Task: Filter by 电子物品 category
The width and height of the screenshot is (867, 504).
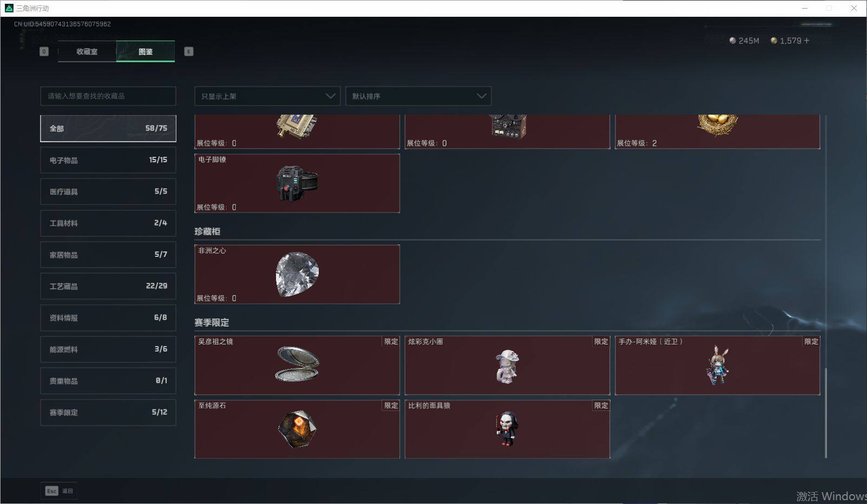Action: tap(108, 160)
